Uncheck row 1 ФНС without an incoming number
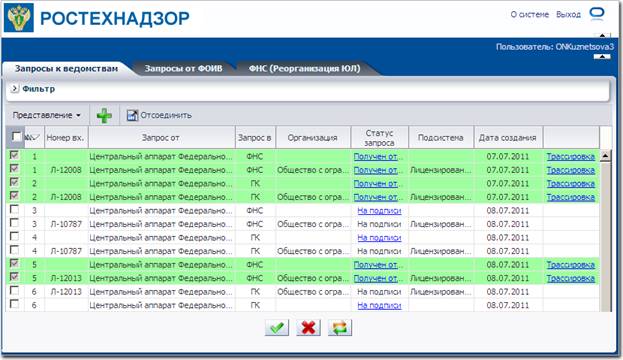 14,155
